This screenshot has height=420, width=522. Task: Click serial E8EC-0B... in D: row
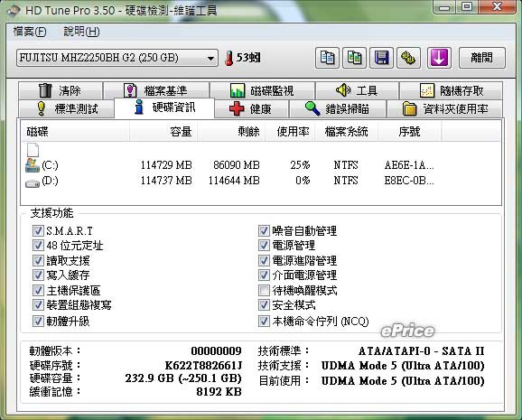click(409, 181)
